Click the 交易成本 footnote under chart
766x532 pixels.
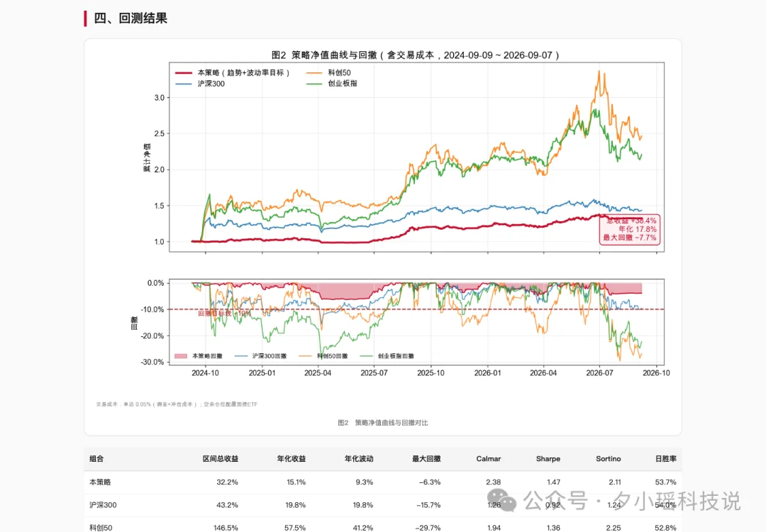(x=177, y=404)
